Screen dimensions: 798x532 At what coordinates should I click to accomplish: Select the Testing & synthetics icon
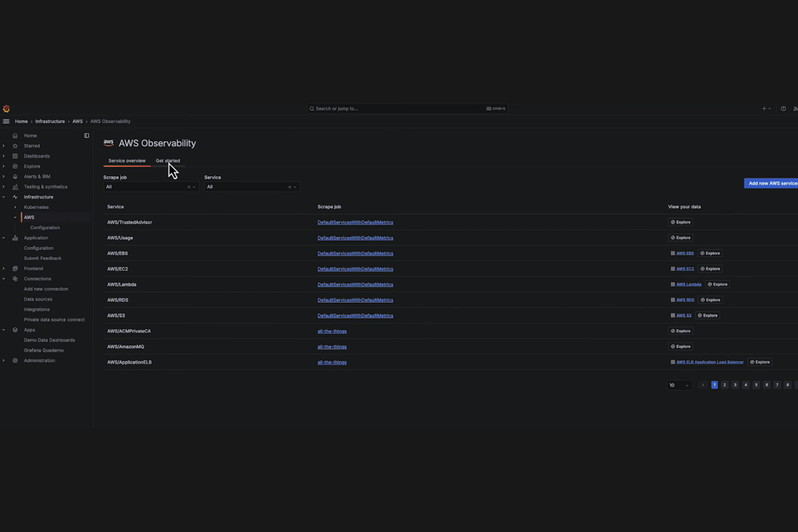point(15,186)
